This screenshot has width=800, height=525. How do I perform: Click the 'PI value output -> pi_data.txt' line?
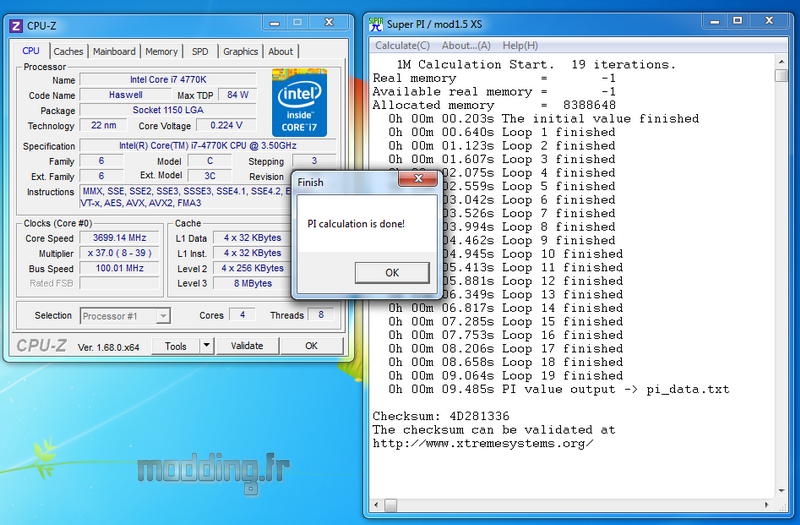[x=559, y=389]
